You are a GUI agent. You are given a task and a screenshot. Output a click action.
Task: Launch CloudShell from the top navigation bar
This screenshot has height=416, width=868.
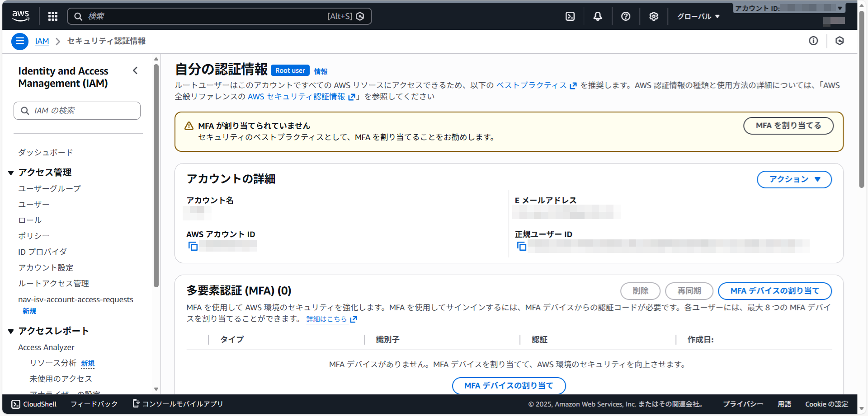click(x=570, y=16)
